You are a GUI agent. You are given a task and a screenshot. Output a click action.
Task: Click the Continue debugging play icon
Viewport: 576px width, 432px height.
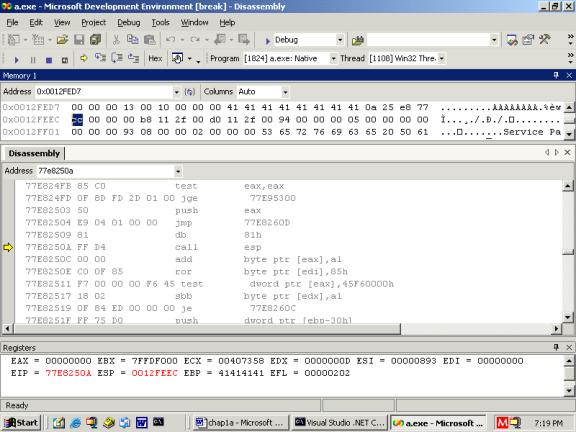tap(16, 60)
